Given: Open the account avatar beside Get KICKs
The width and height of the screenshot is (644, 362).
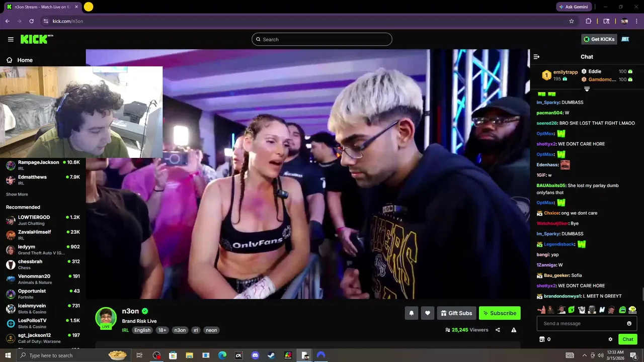Looking at the screenshot, I should [x=625, y=39].
